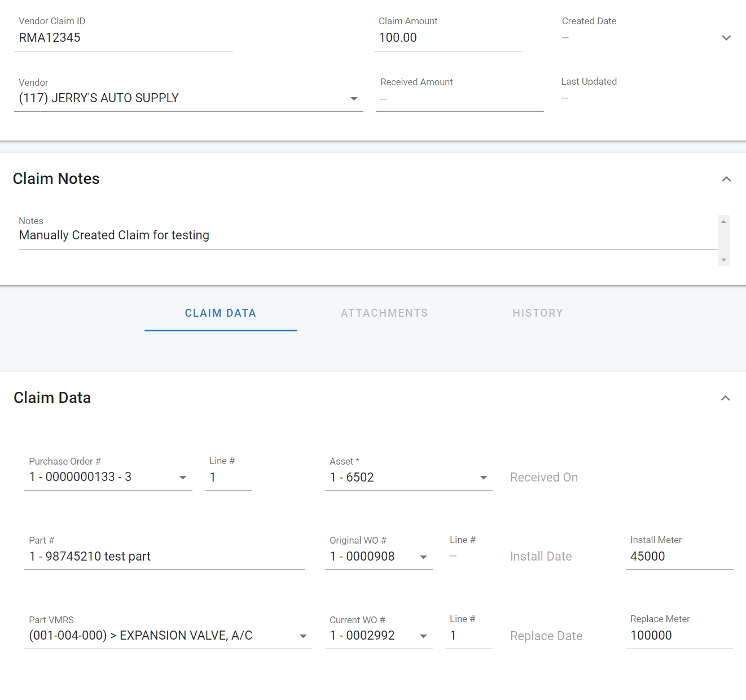
Task: Click the Claim Amount field
Action: [x=448, y=38]
